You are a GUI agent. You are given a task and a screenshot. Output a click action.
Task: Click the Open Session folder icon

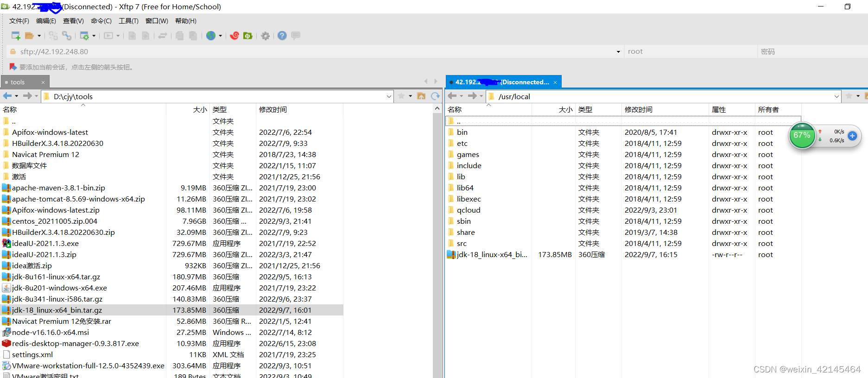point(30,36)
